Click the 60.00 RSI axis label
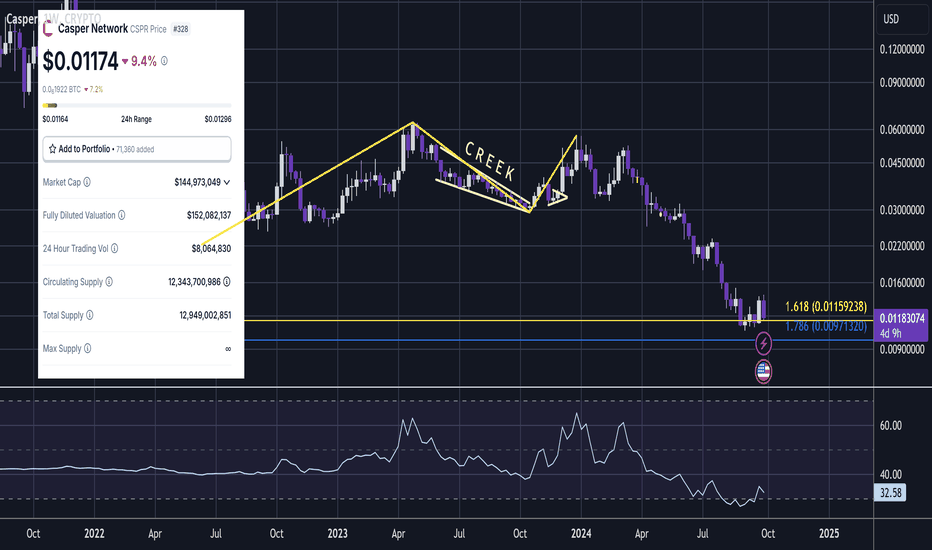The height and width of the screenshot is (550, 932). pyautogui.click(x=890, y=426)
